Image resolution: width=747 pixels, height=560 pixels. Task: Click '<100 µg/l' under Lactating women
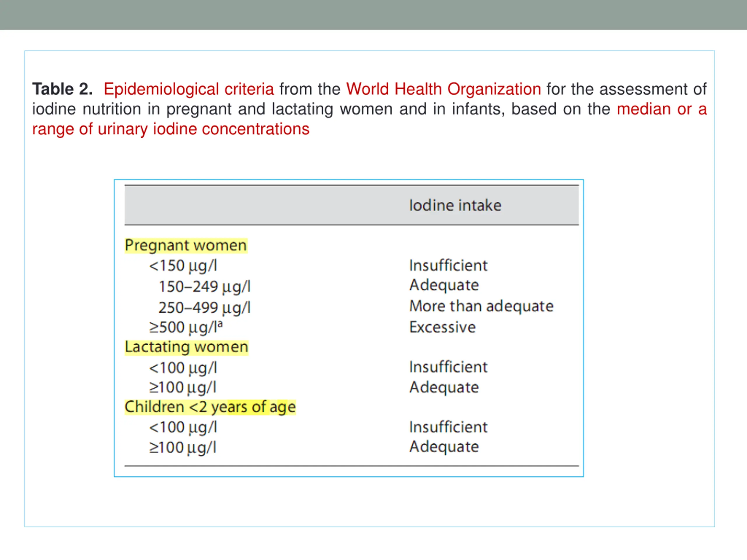pyautogui.click(x=183, y=368)
